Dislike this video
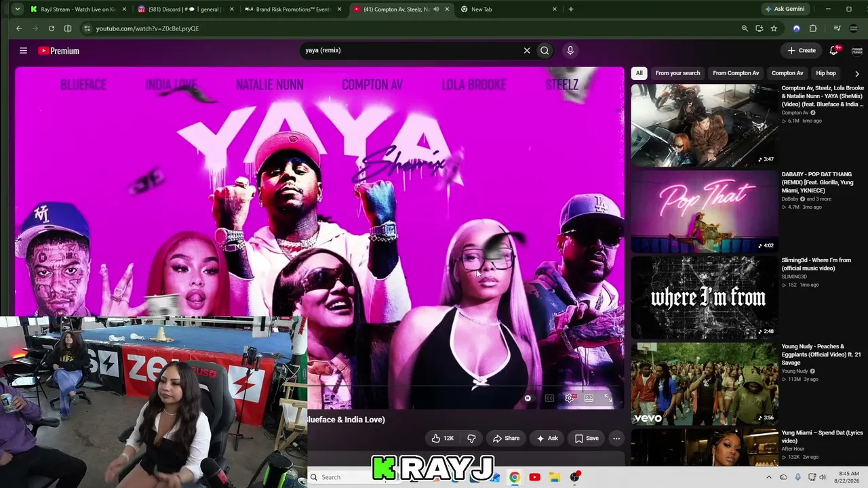This screenshot has height=488, width=868. click(x=472, y=439)
